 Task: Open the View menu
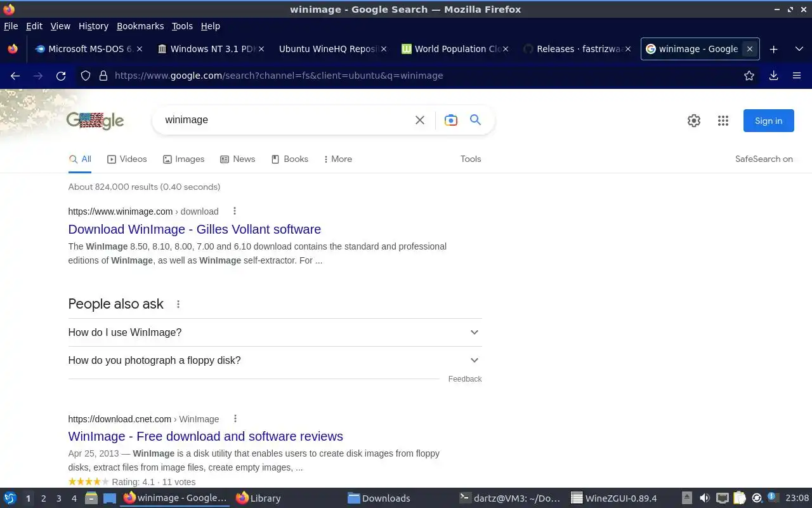point(60,26)
